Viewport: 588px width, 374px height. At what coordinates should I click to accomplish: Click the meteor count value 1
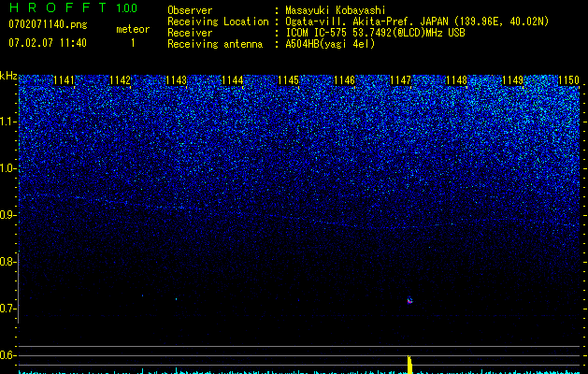133,43
